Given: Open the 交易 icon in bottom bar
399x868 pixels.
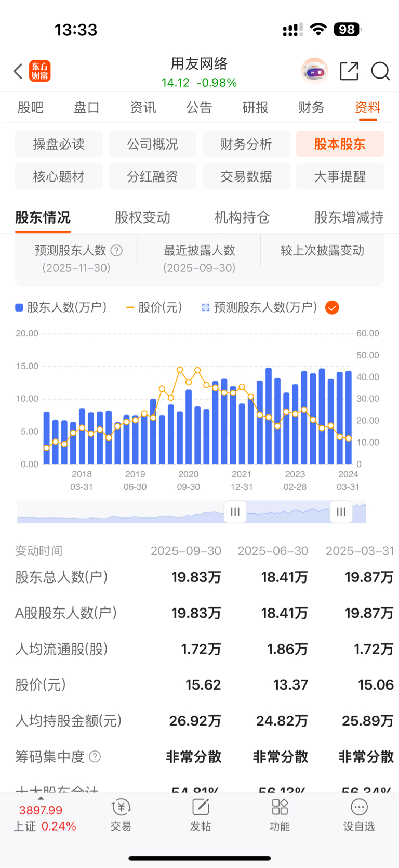Looking at the screenshot, I should coord(121,815).
